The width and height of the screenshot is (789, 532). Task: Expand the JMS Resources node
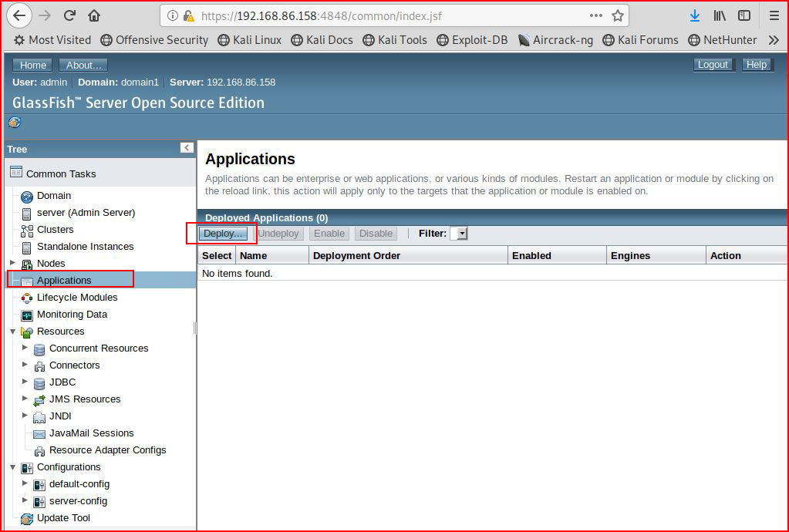click(x=25, y=399)
